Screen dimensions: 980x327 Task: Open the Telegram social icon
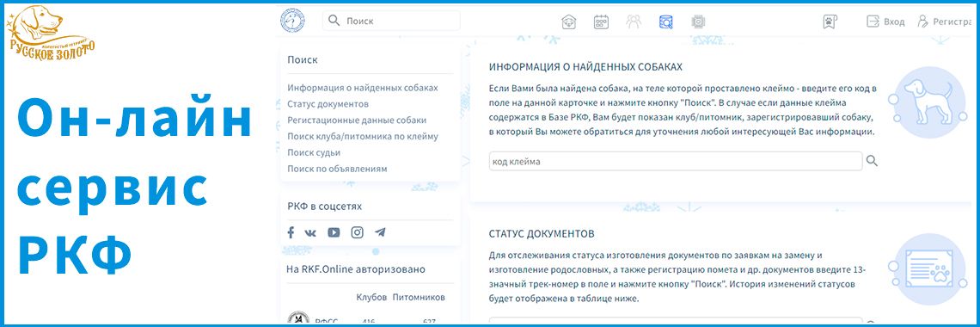(380, 232)
